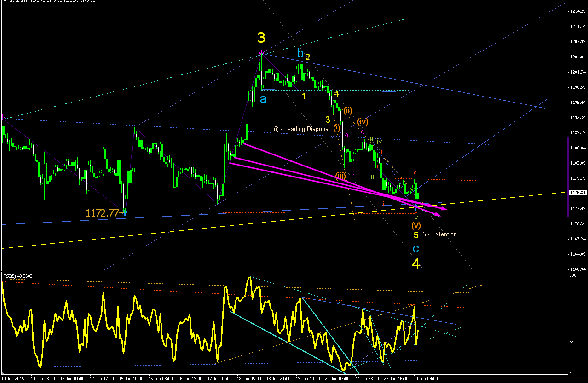Click the 1173.49 price axis label
The height and width of the screenshot is (383, 588).
point(578,209)
